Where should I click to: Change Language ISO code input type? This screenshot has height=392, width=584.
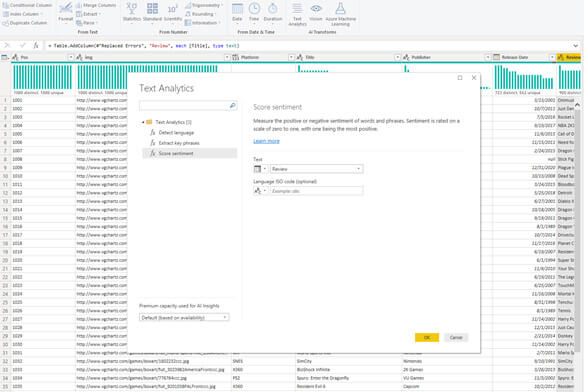[260, 191]
